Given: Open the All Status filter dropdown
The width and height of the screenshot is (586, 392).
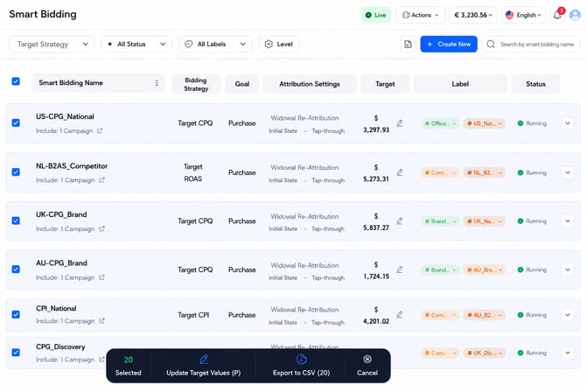Looking at the screenshot, I should coord(136,44).
